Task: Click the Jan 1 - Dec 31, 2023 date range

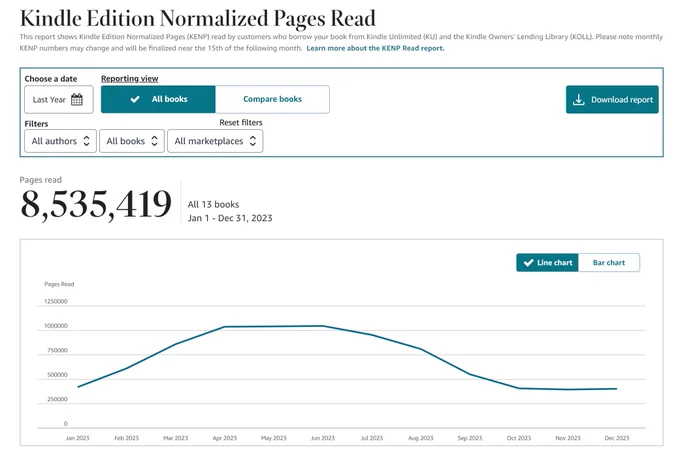Action: click(230, 218)
